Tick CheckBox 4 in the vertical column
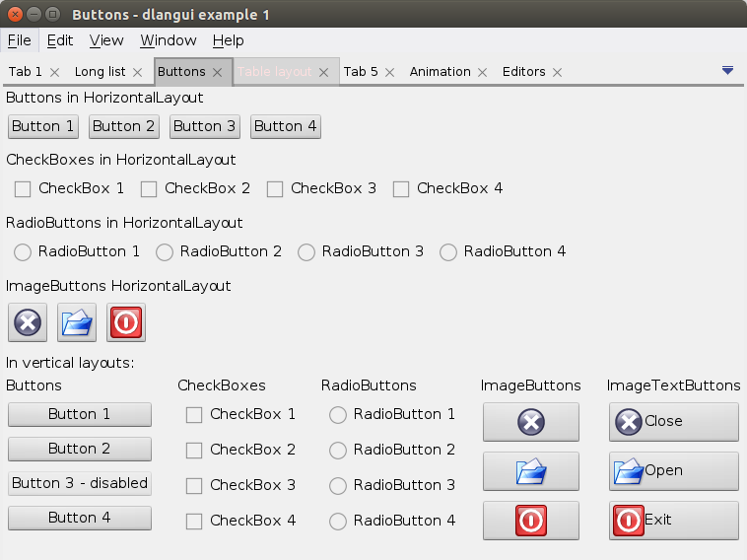The height and width of the screenshot is (560, 747). (194, 521)
